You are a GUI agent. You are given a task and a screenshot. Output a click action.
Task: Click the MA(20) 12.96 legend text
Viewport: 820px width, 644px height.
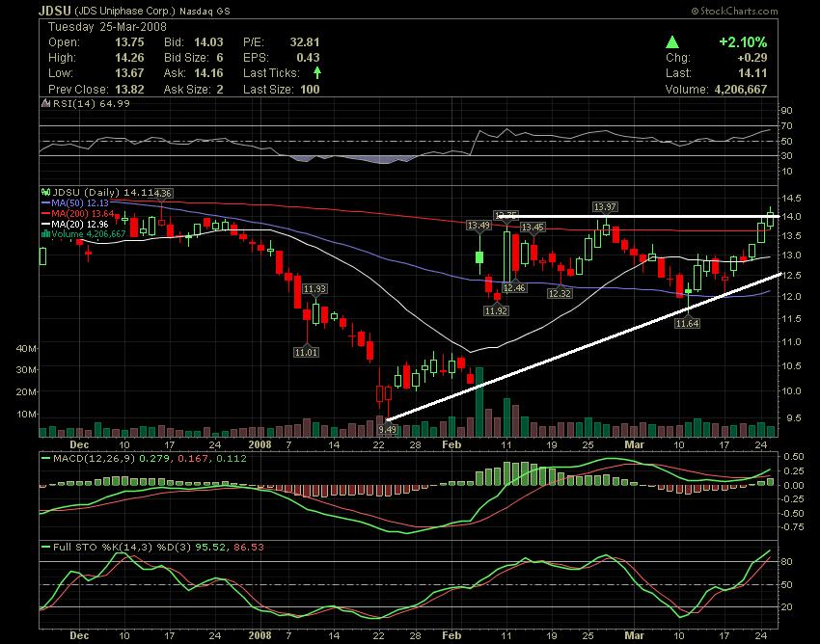pyautogui.click(x=79, y=225)
